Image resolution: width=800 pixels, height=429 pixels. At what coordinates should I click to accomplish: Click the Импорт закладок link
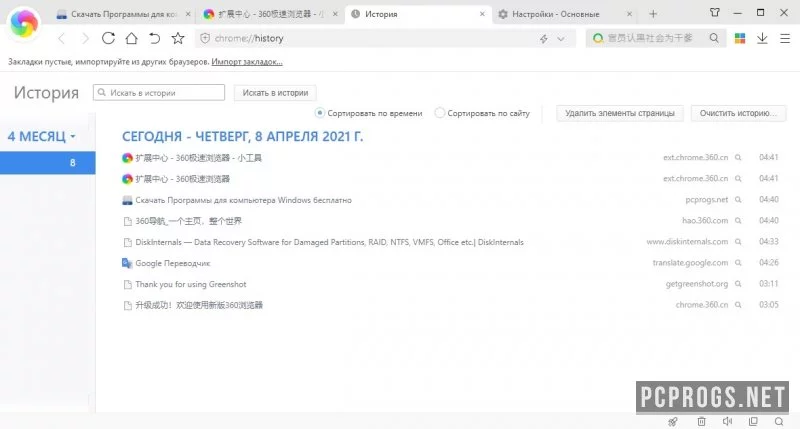(247, 62)
